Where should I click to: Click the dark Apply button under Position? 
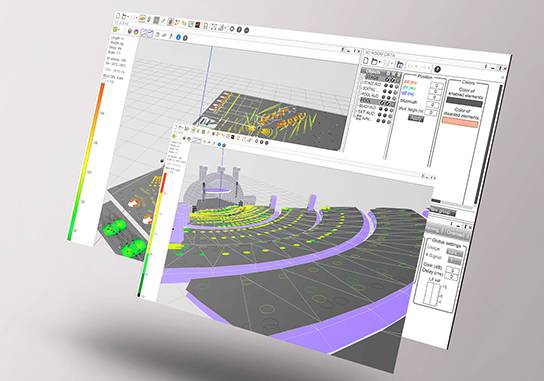[x=416, y=118]
